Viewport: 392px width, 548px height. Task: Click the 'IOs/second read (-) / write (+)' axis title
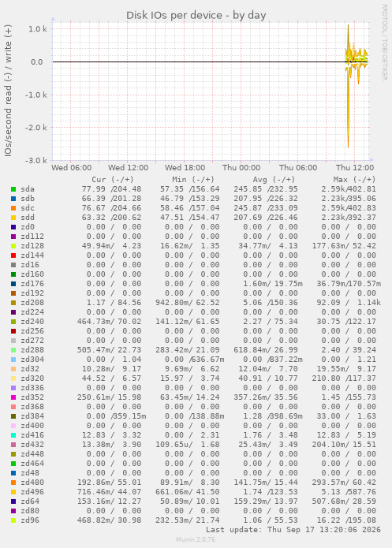click(x=8, y=91)
